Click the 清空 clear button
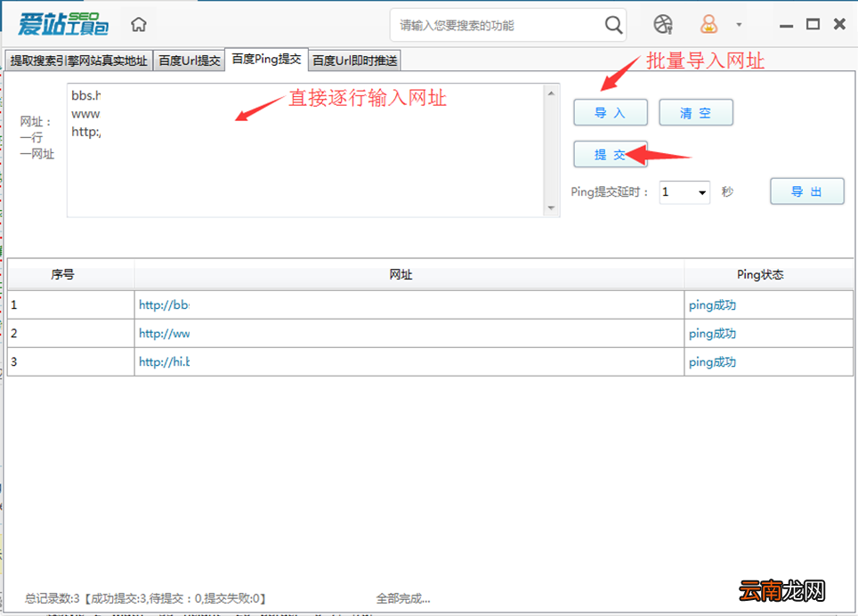Image resolution: width=858 pixels, height=616 pixels. coord(695,113)
